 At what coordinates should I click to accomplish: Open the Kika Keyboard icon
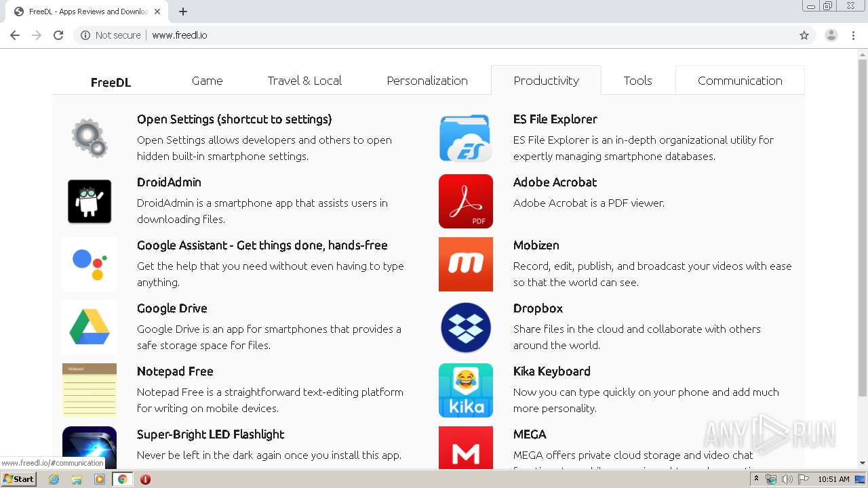point(466,390)
